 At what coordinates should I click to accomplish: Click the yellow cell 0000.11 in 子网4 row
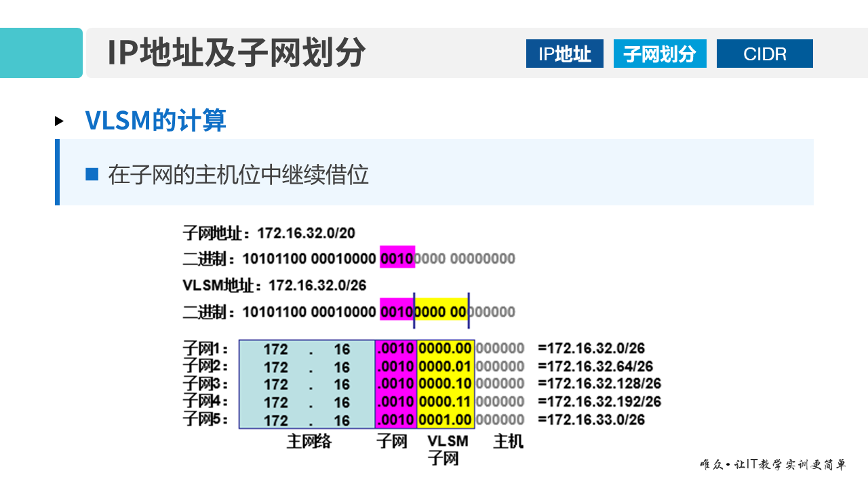445,401
